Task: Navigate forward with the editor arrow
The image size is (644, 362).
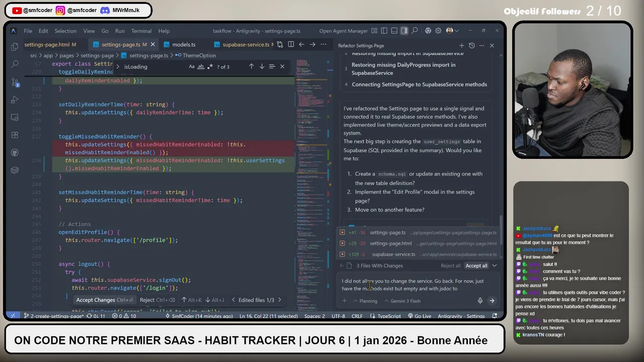Action: coord(312,44)
